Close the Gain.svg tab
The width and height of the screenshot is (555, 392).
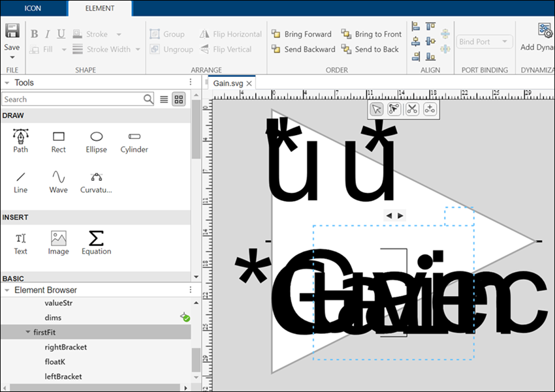(x=249, y=83)
